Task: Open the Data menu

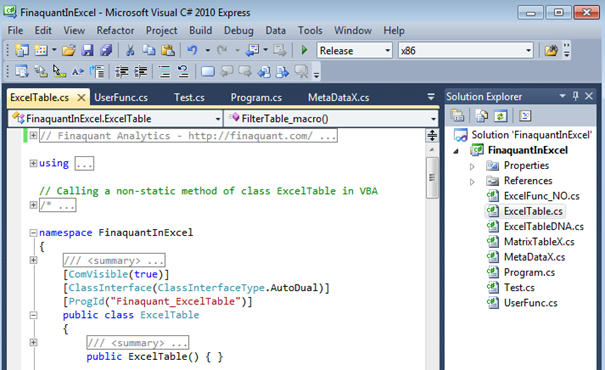Action: point(275,30)
